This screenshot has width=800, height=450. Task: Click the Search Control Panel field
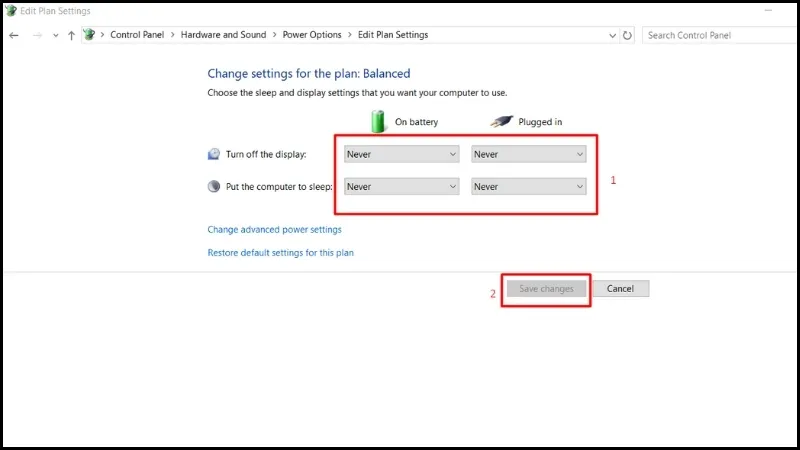(x=715, y=35)
